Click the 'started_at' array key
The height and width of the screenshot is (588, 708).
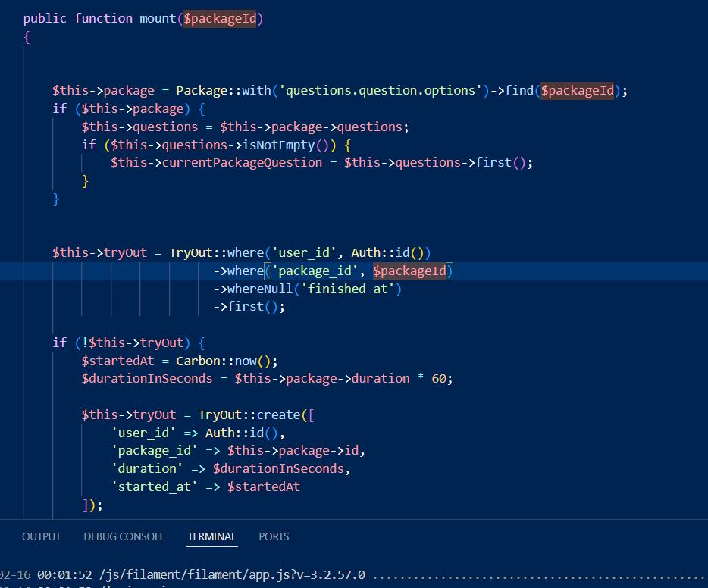click(151, 486)
